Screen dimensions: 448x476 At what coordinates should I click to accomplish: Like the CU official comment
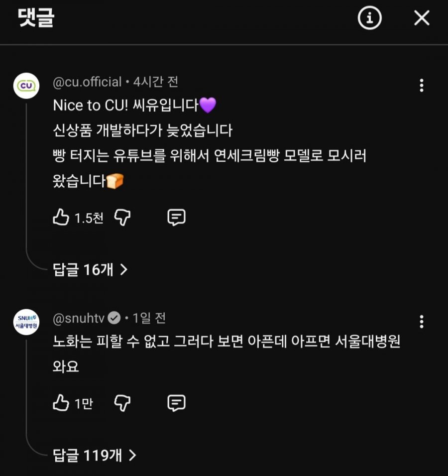pyautogui.click(x=61, y=218)
